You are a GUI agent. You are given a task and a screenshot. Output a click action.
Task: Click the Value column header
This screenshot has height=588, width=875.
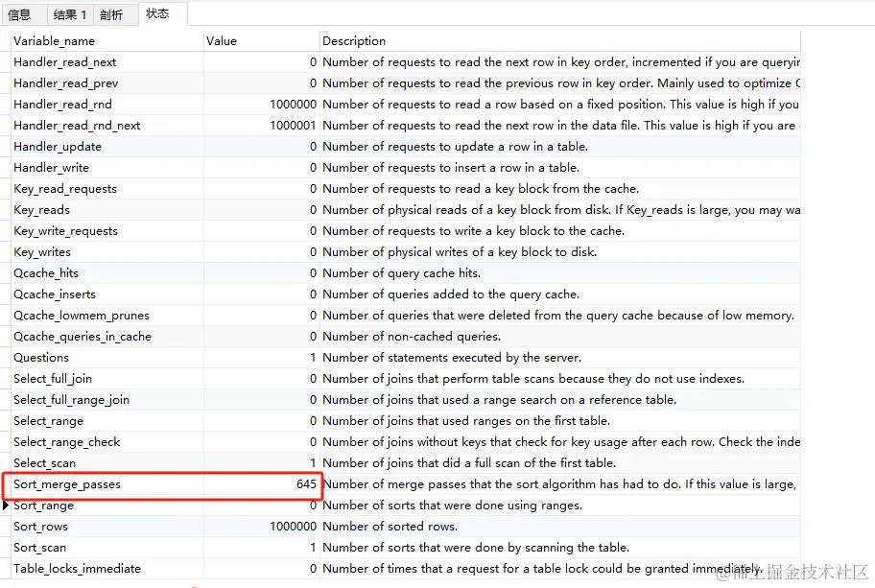click(x=221, y=41)
